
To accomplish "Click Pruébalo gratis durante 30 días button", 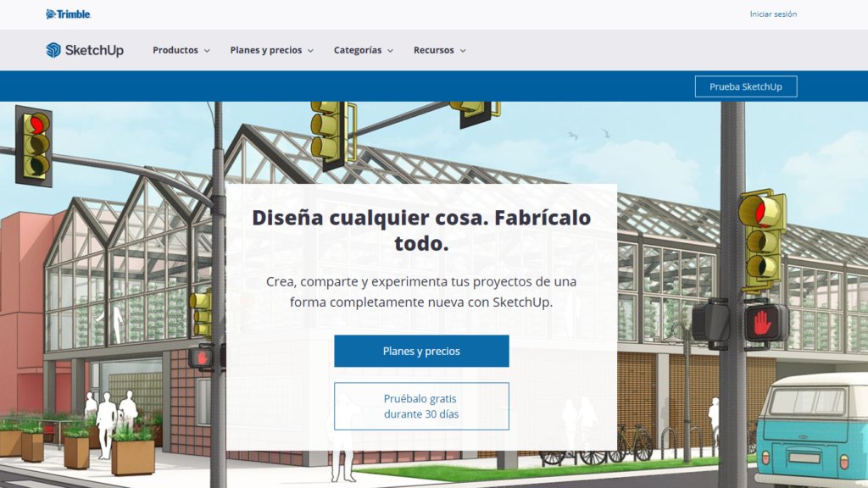I will (421, 406).
